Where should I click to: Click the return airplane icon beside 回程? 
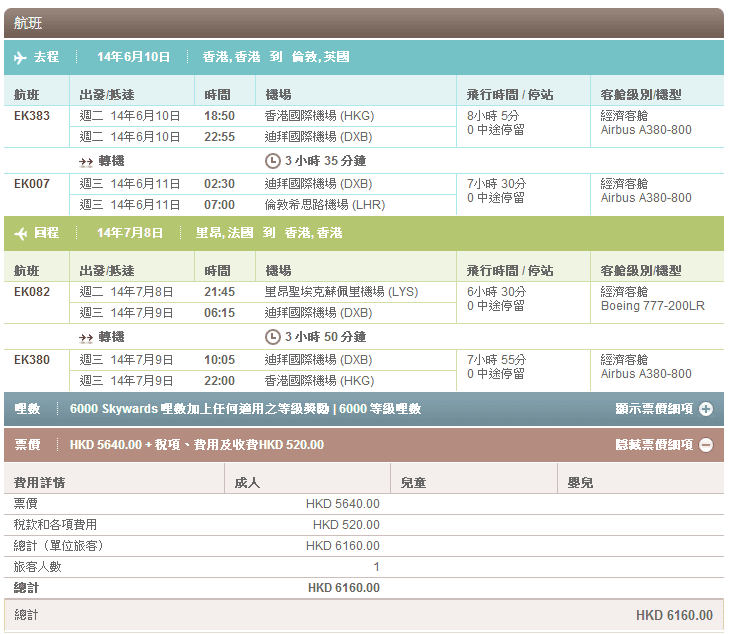(20, 233)
